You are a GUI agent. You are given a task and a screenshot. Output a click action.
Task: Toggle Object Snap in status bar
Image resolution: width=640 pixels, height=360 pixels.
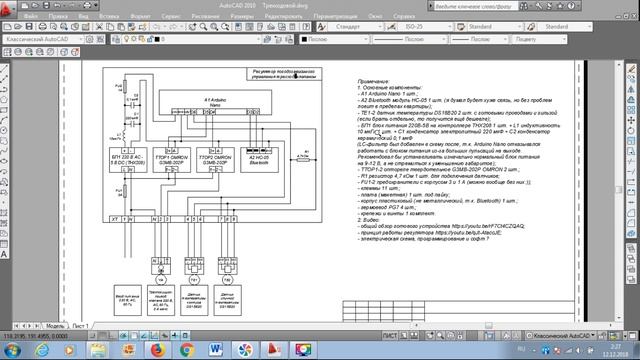coord(134,336)
